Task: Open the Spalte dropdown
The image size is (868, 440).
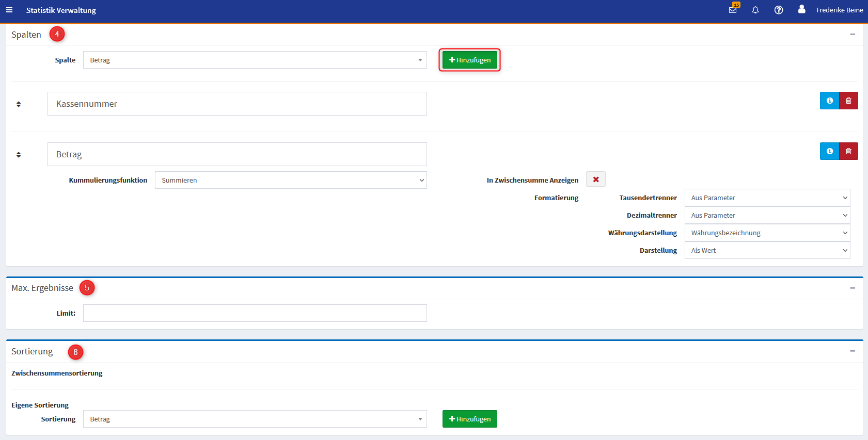Action: pyautogui.click(x=255, y=60)
